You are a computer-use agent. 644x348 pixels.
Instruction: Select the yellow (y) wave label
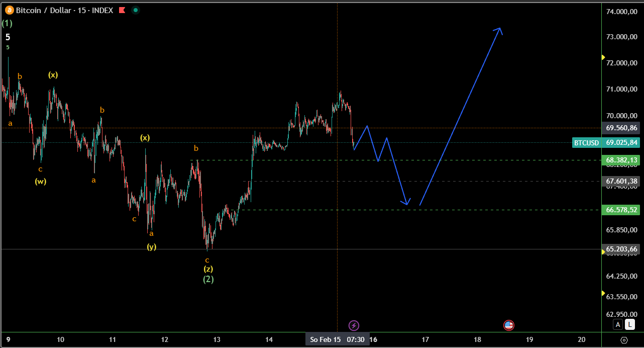151,246
